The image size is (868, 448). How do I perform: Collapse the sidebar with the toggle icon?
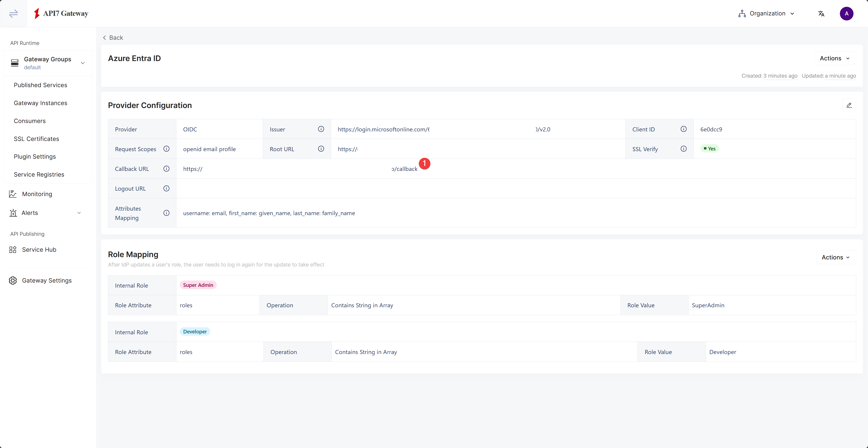pyautogui.click(x=13, y=13)
